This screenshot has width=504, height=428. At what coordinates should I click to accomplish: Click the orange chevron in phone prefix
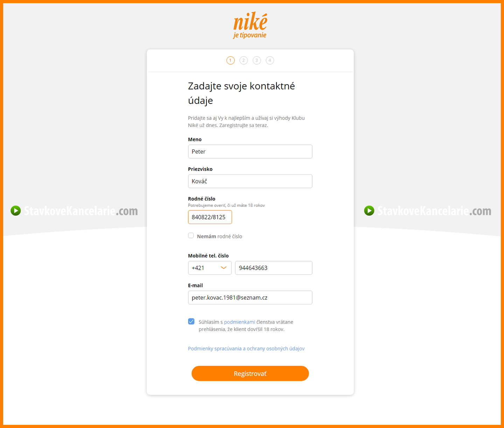(x=224, y=268)
